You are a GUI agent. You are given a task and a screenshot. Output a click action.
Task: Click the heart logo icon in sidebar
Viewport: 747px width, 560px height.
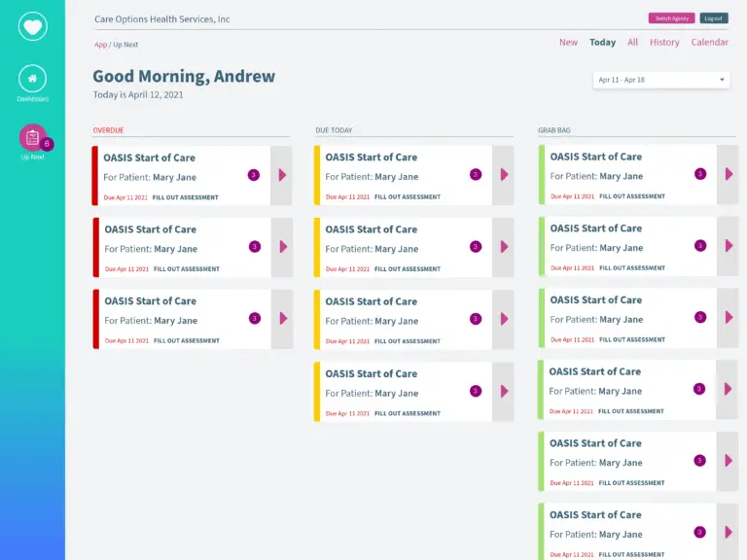[x=32, y=26]
